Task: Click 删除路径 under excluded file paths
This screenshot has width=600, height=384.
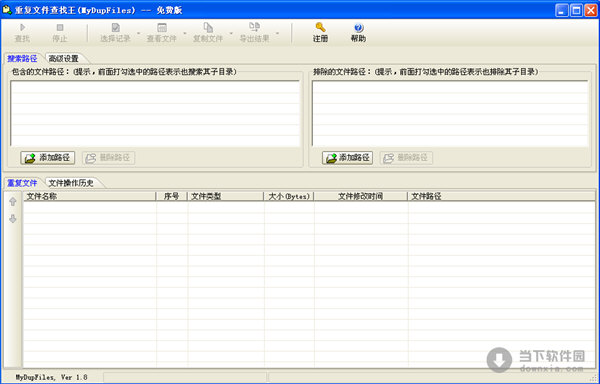Action: click(406, 158)
